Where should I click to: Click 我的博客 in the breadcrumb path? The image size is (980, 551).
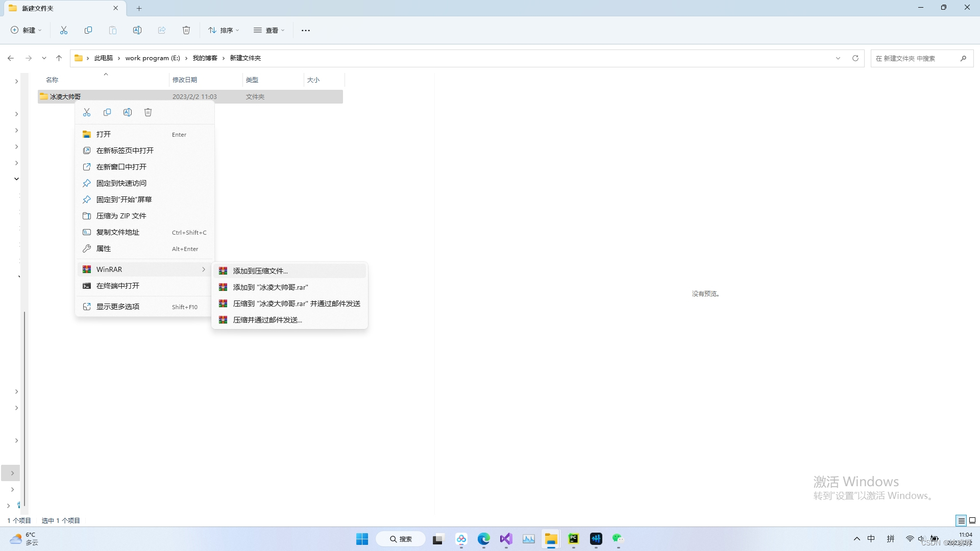[x=205, y=58]
